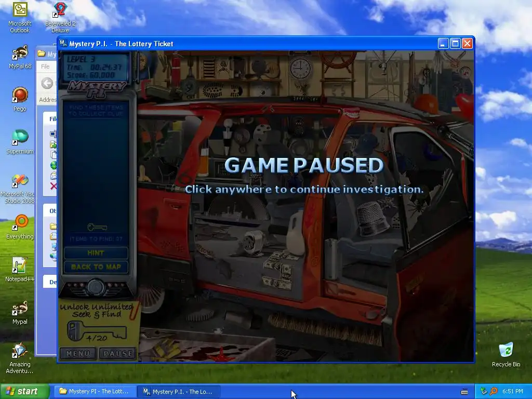Close the Mystery P.I. game window

click(467, 44)
